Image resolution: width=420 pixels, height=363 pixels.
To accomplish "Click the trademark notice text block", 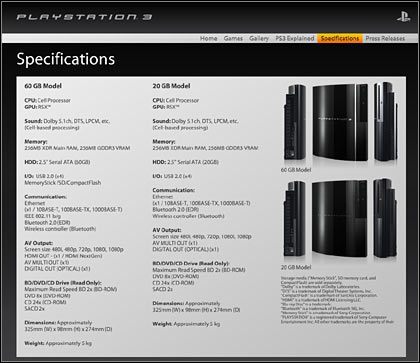I will 337,300.
